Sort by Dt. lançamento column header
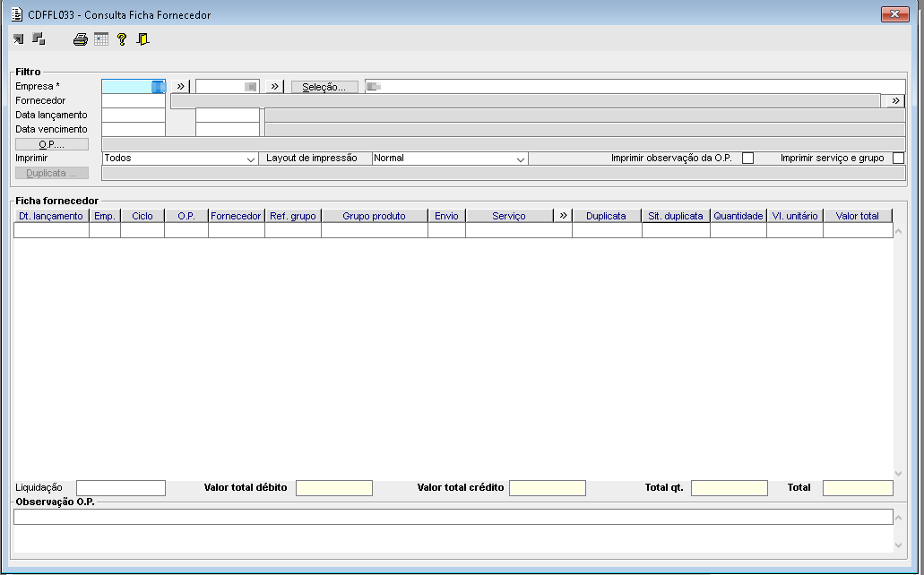 (51, 216)
